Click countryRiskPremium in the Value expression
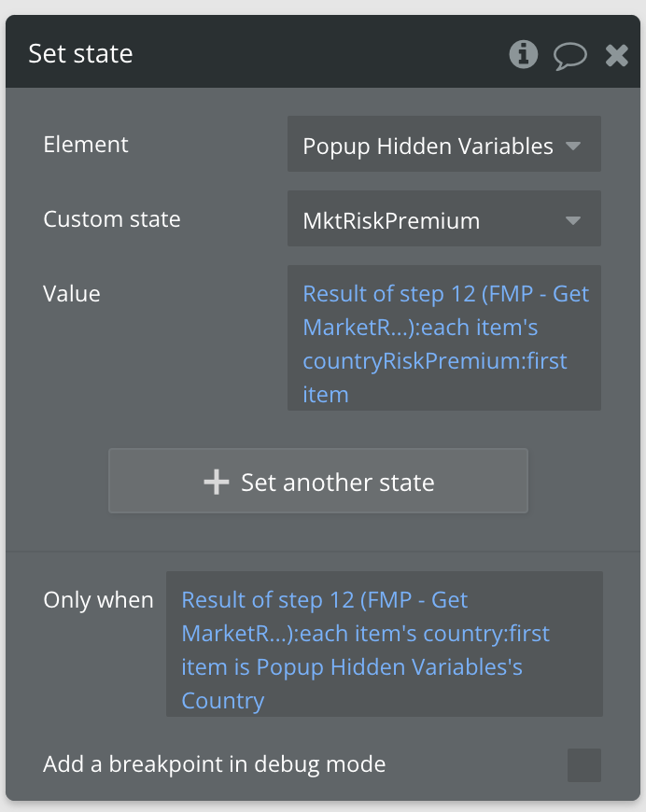 (388, 360)
